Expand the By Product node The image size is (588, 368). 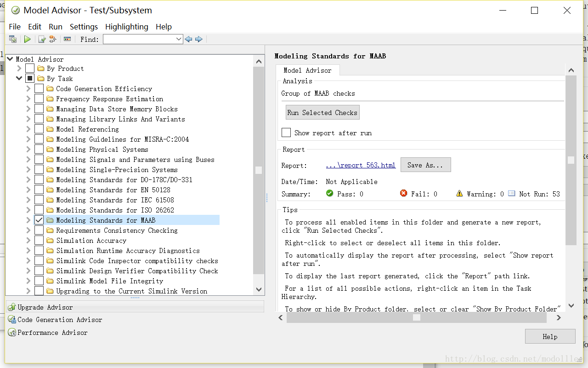pos(19,69)
